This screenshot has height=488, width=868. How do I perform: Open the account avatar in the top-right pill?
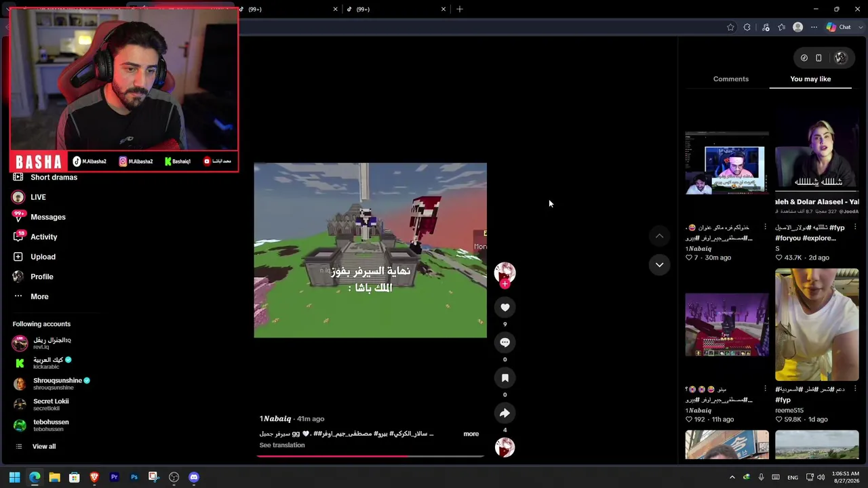[840, 58]
